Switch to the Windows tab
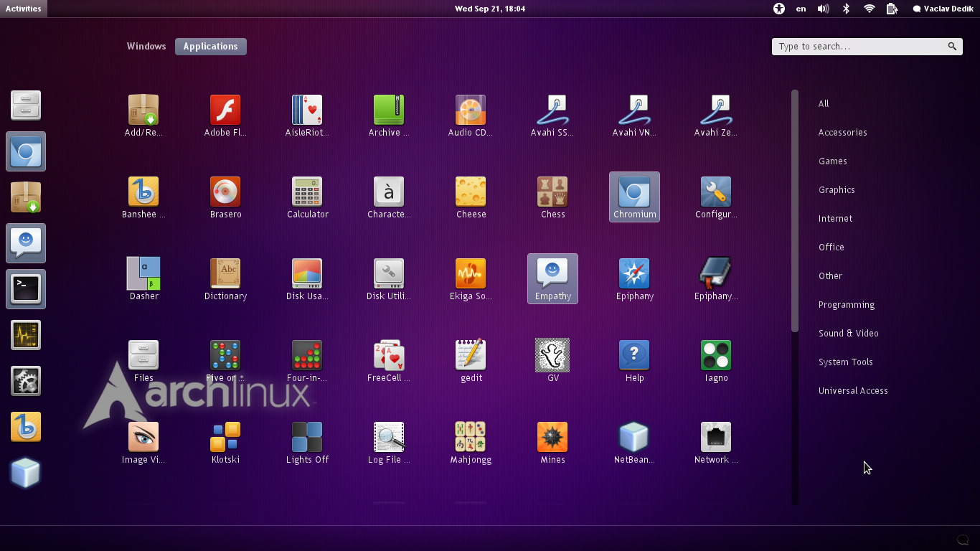 (146, 47)
